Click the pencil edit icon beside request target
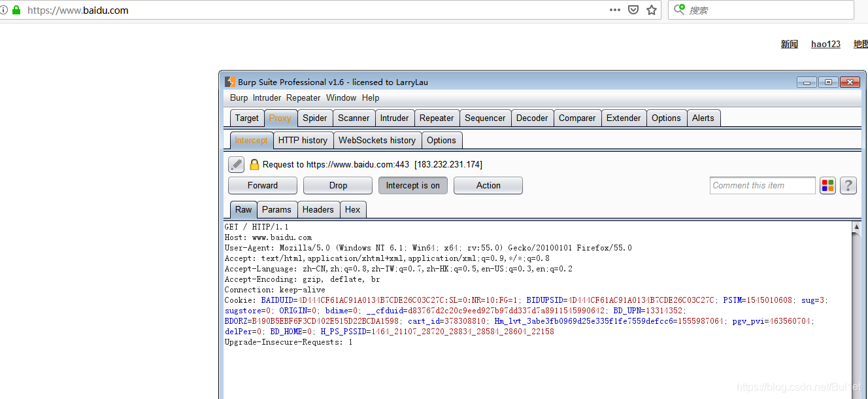This screenshot has height=399, width=868. pos(236,164)
